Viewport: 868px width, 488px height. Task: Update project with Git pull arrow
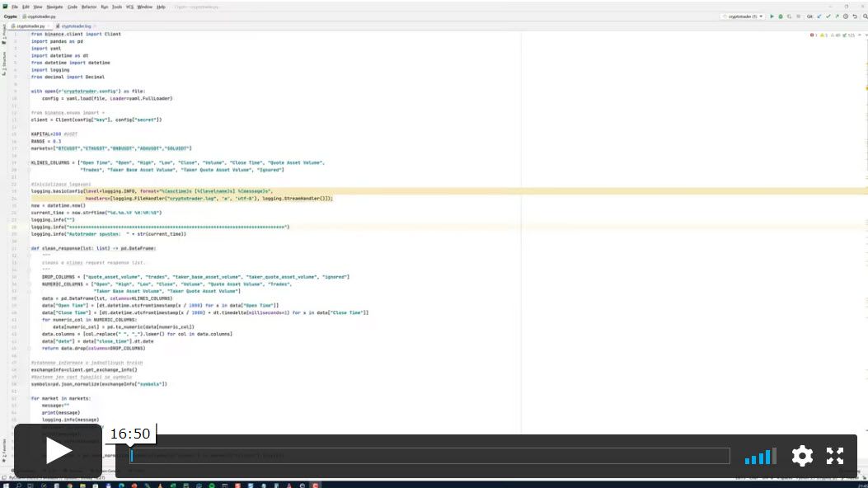tap(819, 16)
